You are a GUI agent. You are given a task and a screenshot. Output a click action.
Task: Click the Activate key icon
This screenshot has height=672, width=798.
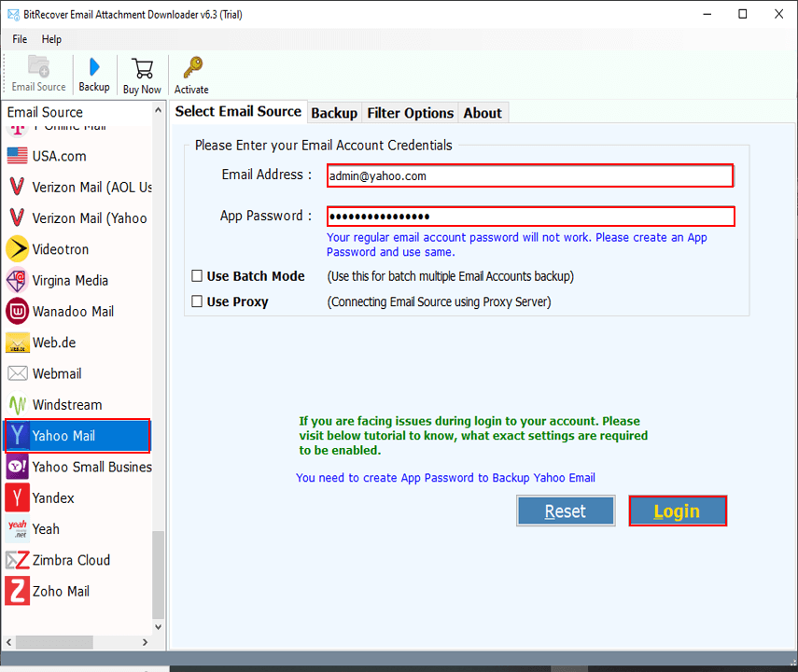(x=192, y=75)
